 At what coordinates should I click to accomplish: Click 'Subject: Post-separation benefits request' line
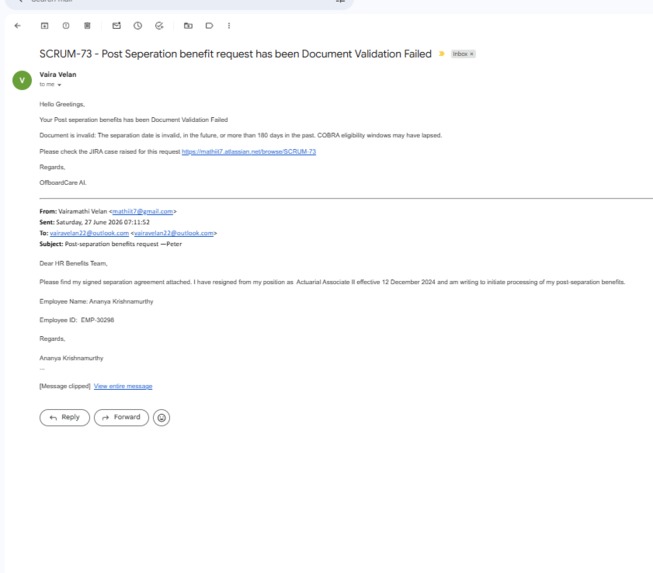[111, 244]
